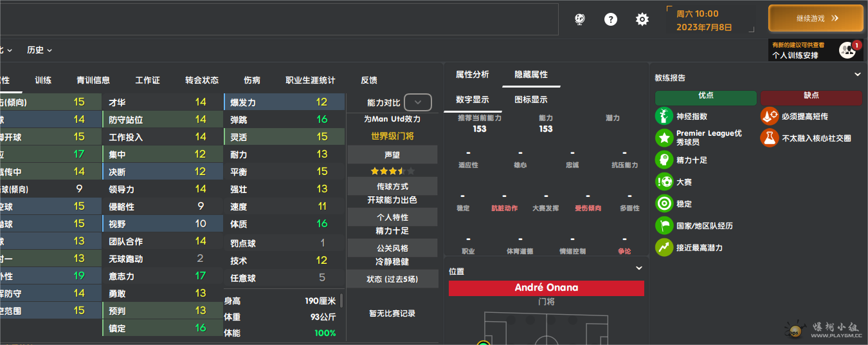
Task: Click the Premier League优秀球员 star icon
Action: [664, 138]
